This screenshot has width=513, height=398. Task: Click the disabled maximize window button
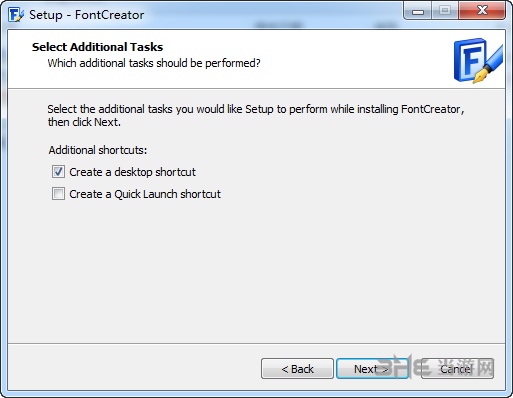[x=445, y=11]
